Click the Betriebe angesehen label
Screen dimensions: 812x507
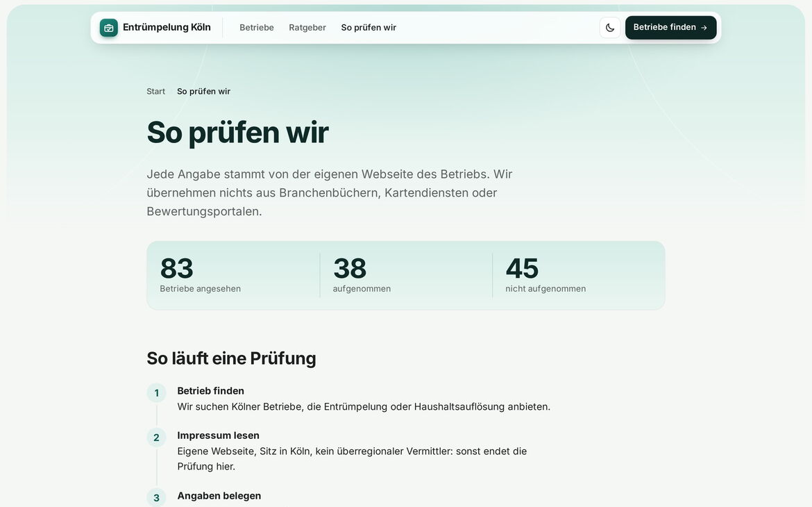pos(201,289)
